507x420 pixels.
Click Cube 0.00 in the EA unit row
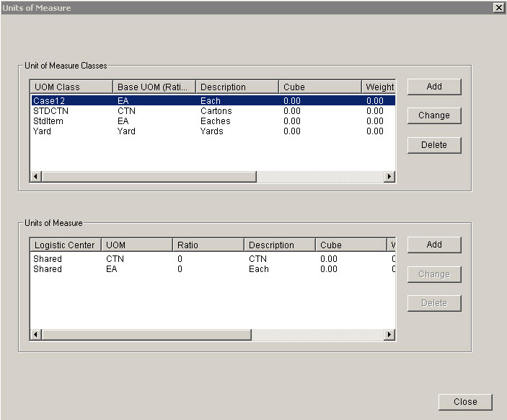point(329,269)
